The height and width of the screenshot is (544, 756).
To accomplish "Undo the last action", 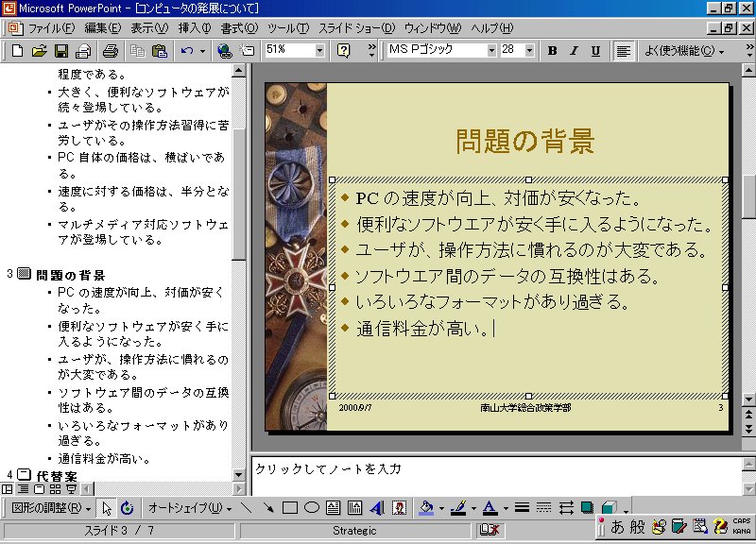I will [187, 51].
